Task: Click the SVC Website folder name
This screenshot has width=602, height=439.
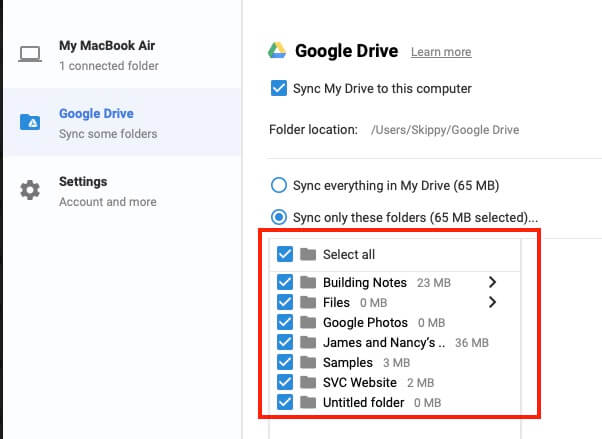Action: pyautogui.click(x=360, y=383)
